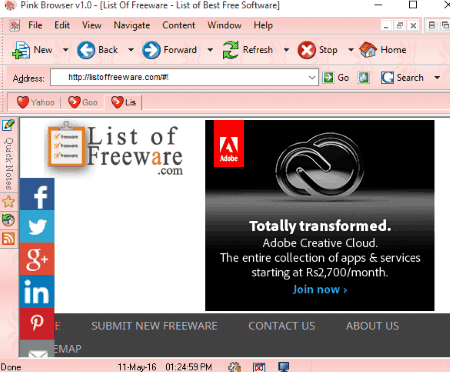The width and height of the screenshot is (450, 372).
Task: Share via the email envelope icon
Action: pyautogui.click(x=37, y=349)
